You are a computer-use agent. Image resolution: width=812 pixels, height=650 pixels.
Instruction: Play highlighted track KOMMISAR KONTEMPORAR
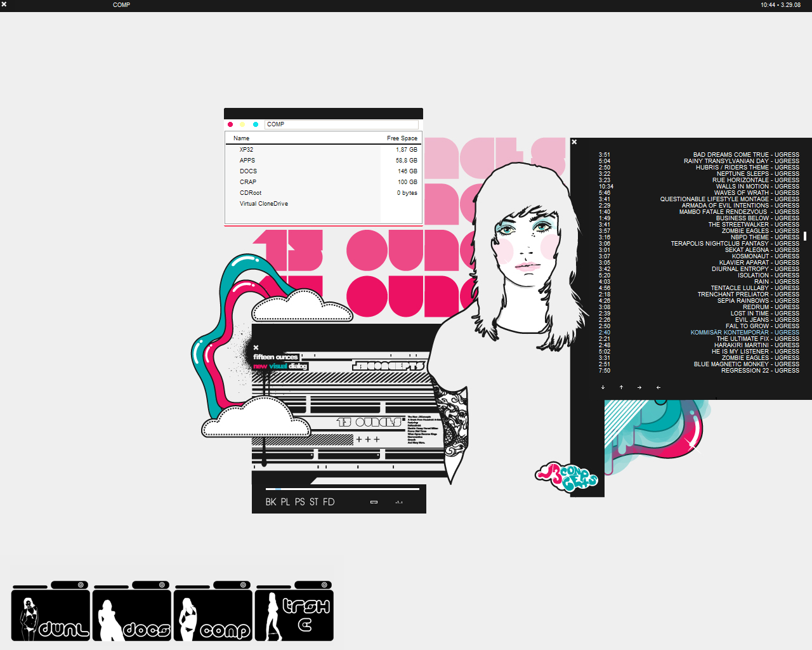(x=745, y=333)
